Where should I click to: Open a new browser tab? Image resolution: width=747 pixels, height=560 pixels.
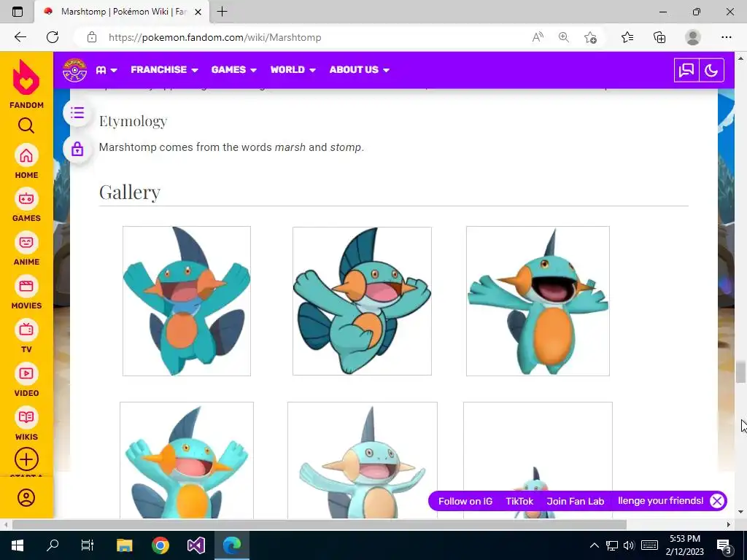click(x=222, y=12)
